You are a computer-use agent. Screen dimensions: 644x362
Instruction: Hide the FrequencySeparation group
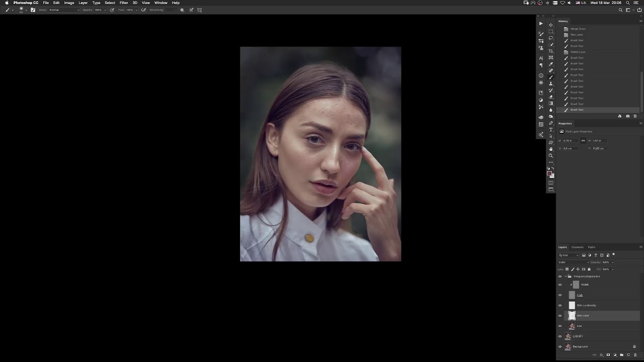pos(560,277)
